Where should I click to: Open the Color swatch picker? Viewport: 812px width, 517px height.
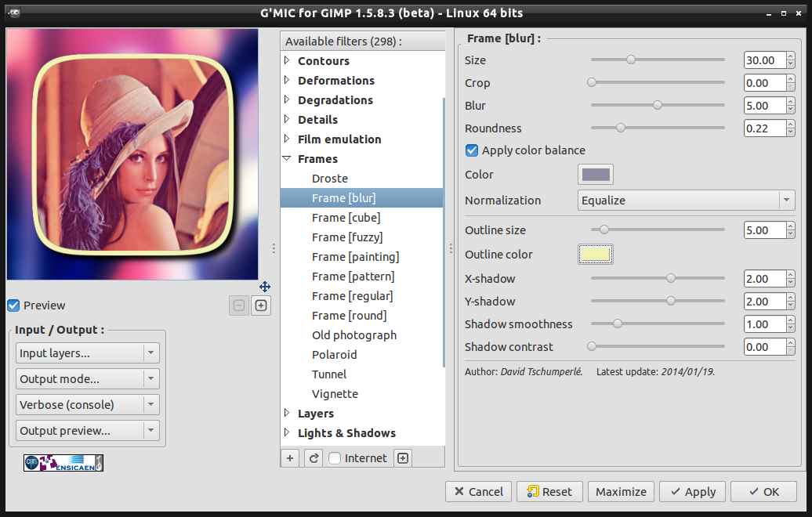pos(596,175)
